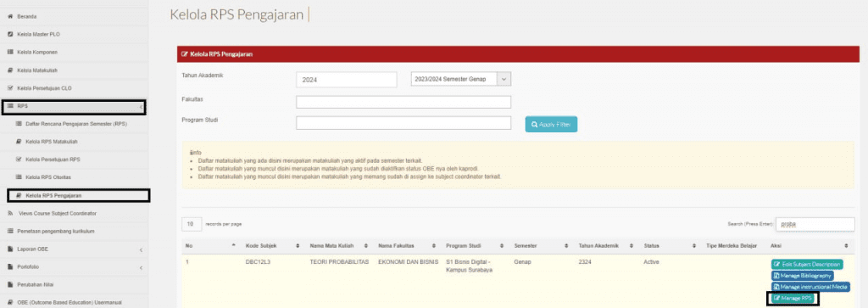The height and width of the screenshot is (308, 868).
Task: Sort by Tahun Akademik column arrows
Action: [x=632, y=245]
